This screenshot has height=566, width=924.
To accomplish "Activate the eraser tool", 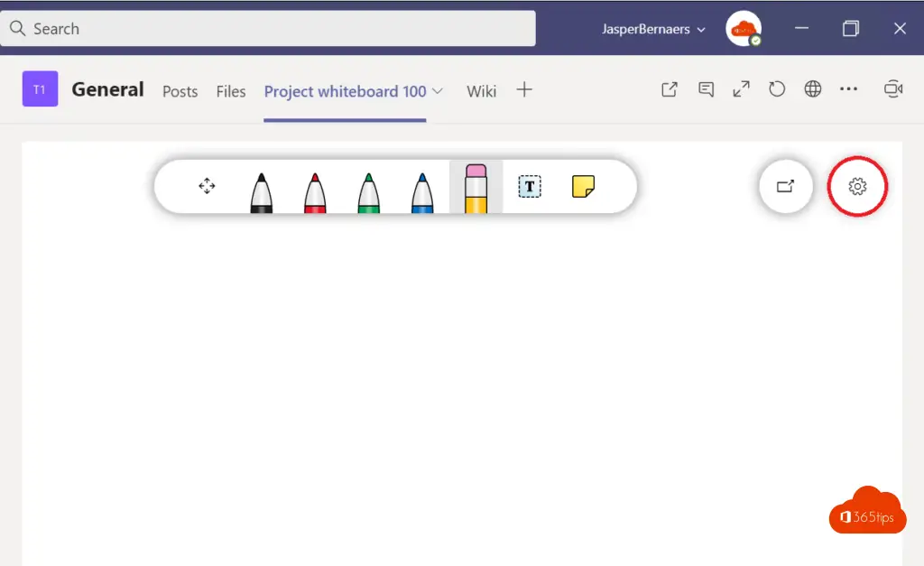I will [x=476, y=189].
